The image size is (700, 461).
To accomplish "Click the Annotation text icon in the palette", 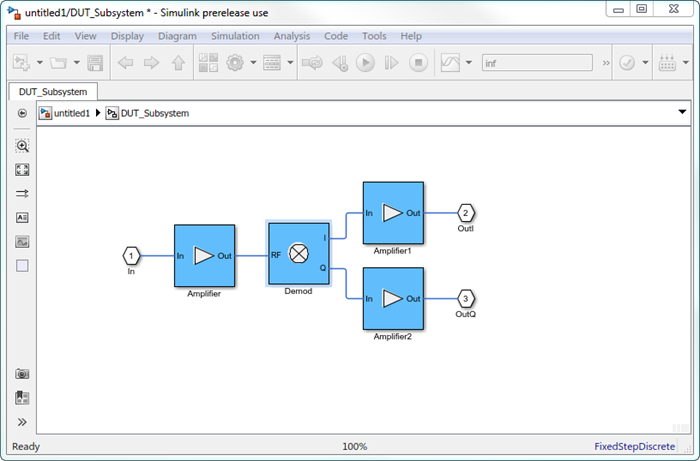I will tap(22, 217).
